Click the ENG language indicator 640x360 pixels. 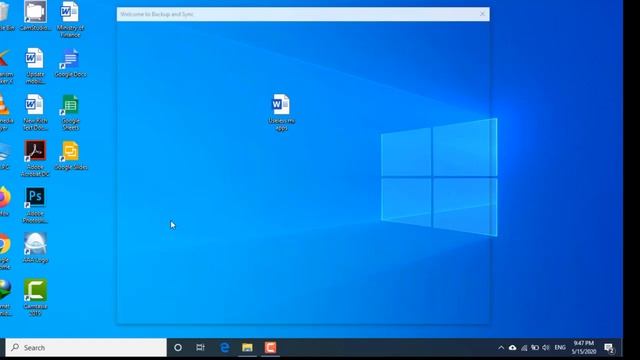560,348
